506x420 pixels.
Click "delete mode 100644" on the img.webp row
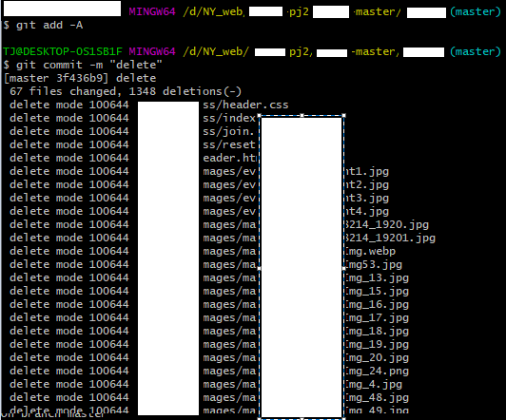point(69,251)
